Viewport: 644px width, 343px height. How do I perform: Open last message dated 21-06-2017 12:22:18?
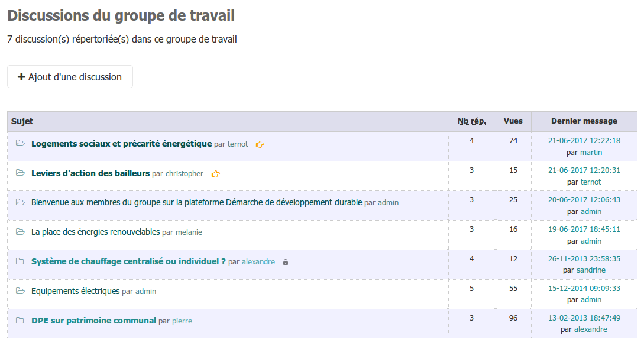pyautogui.click(x=584, y=141)
